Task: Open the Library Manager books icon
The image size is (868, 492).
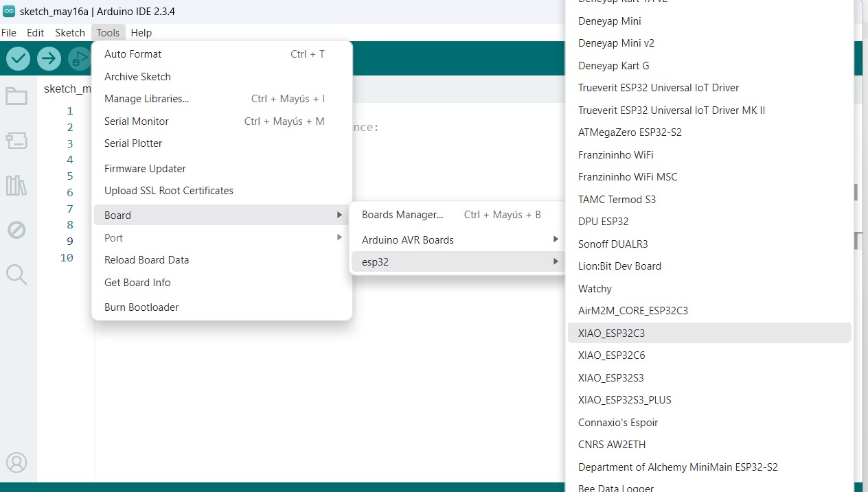Action: pyautogui.click(x=16, y=185)
